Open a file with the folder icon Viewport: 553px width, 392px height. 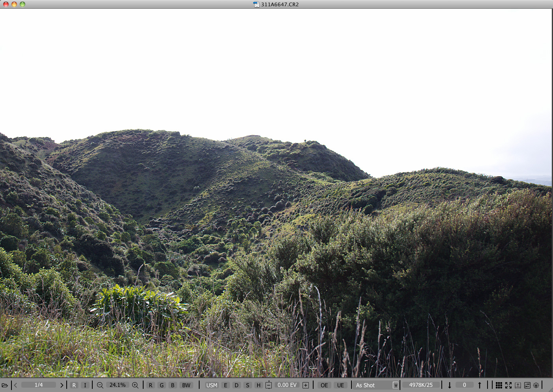[x=5, y=385]
